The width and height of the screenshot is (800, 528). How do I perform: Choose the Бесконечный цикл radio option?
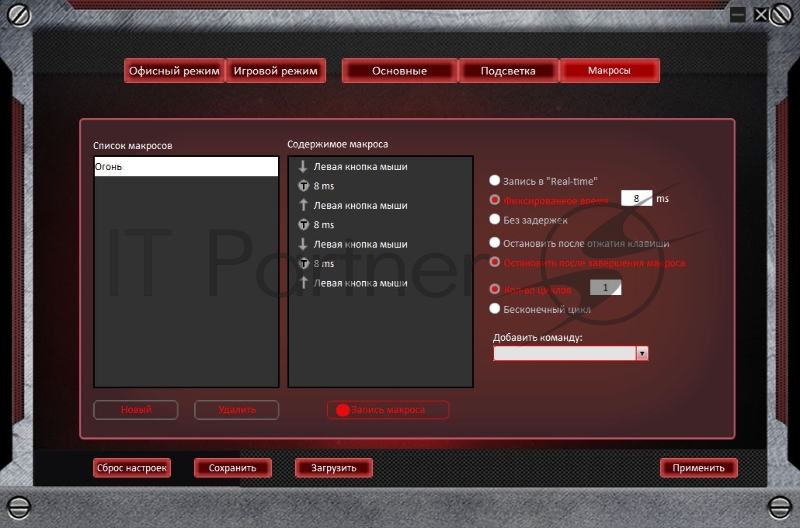(x=494, y=309)
